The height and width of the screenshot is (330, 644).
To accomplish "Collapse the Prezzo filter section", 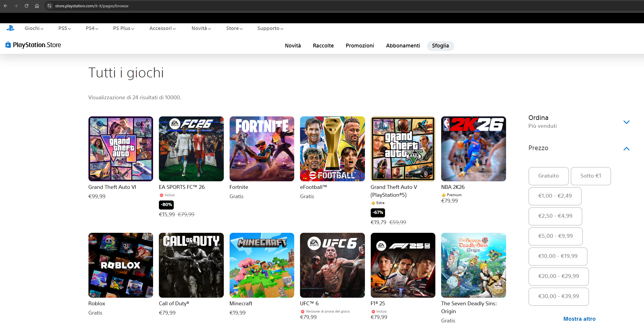I will click(x=627, y=149).
